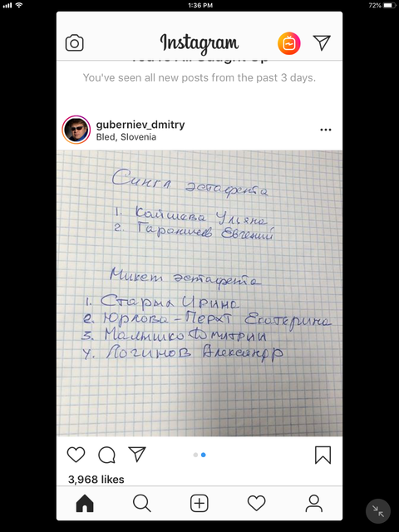Create a new post with plus icon
399x532 pixels.
(199, 503)
